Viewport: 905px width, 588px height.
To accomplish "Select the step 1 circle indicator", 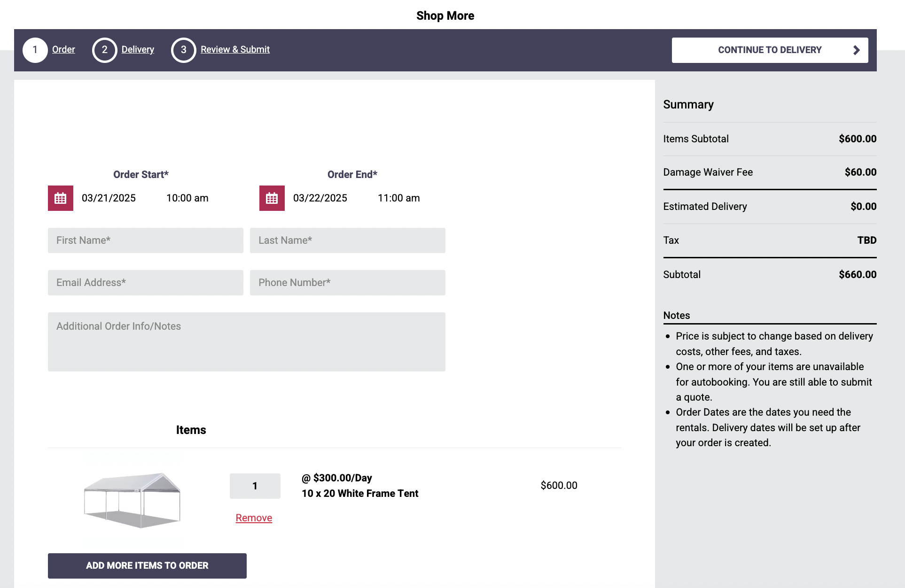I will tap(35, 50).
